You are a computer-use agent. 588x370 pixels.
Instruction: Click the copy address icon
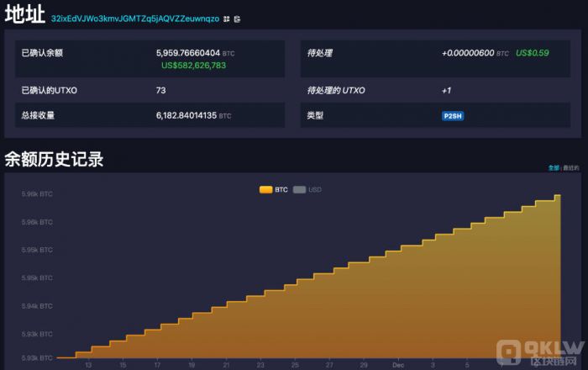[x=237, y=18]
